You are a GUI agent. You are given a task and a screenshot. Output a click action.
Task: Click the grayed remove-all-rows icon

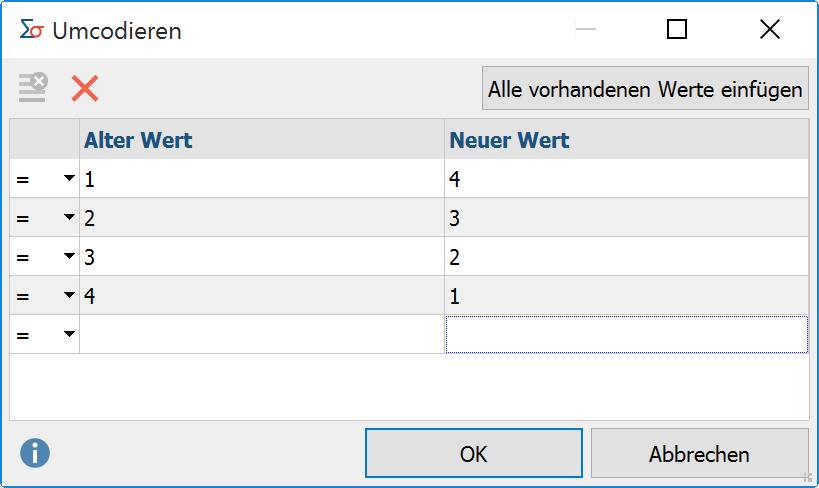point(33,88)
